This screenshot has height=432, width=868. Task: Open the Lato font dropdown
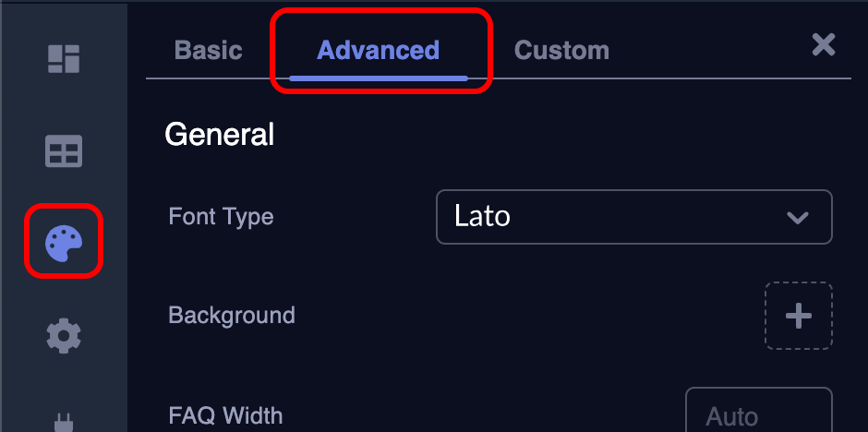(x=633, y=217)
